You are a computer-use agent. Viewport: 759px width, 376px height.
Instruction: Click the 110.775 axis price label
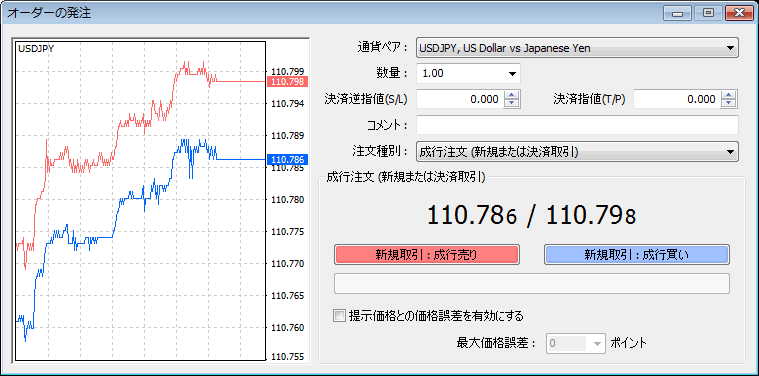coord(288,232)
